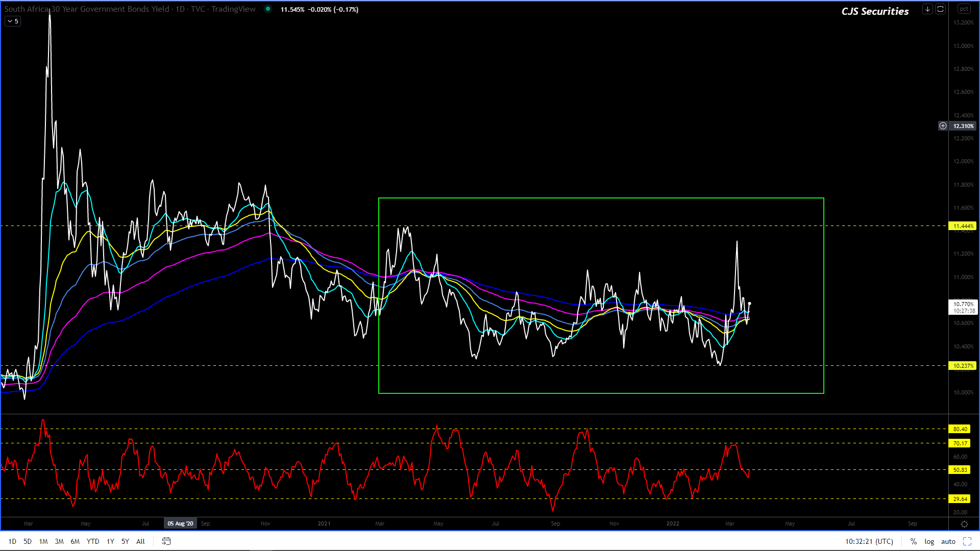
Task: Select the 1M date range
Action: click(43, 541)
